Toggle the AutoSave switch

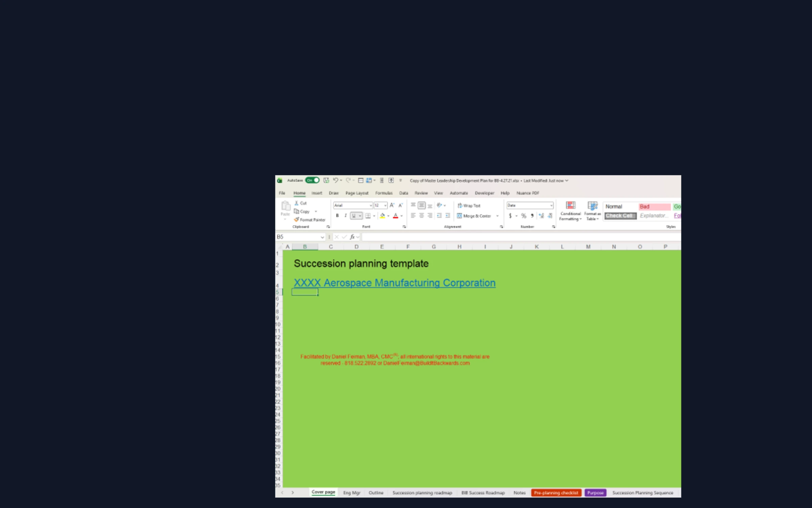(312, 180)
